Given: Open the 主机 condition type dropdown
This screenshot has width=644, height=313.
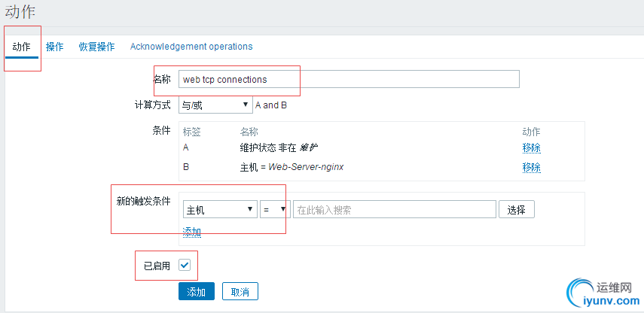Looking at the screenshot, I should [x=219, y=209].
